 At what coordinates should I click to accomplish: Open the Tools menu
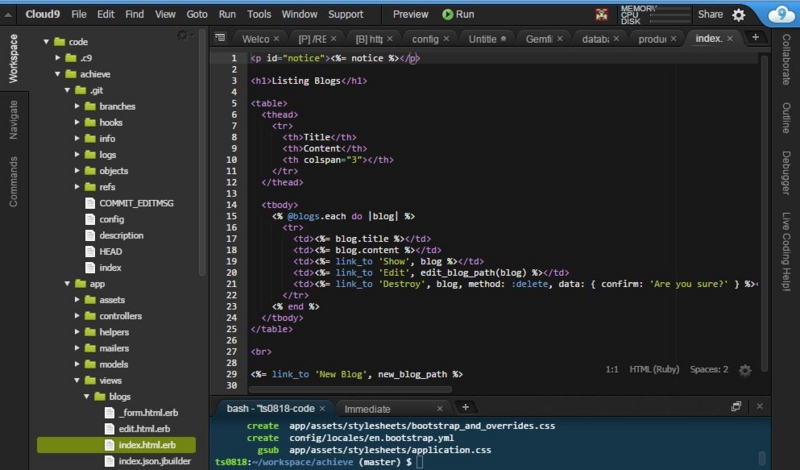coord(259,14)
